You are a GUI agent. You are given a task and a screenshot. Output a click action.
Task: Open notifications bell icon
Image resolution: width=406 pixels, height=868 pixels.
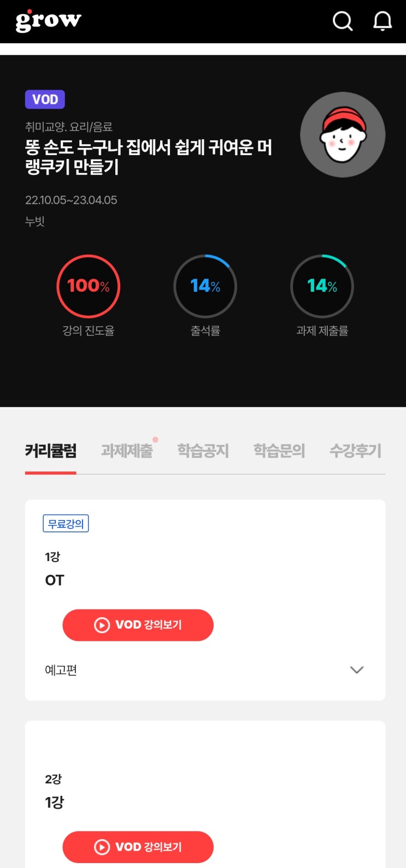(383, 21)
